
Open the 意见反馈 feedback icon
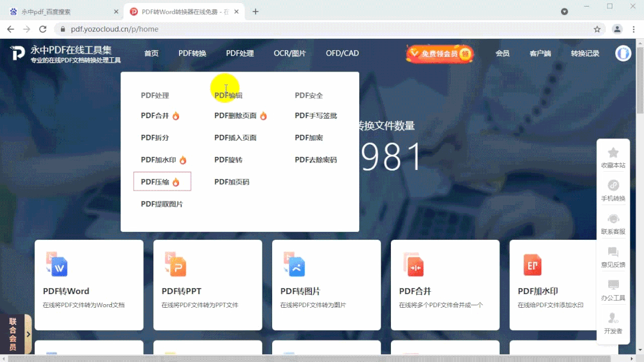613,251
